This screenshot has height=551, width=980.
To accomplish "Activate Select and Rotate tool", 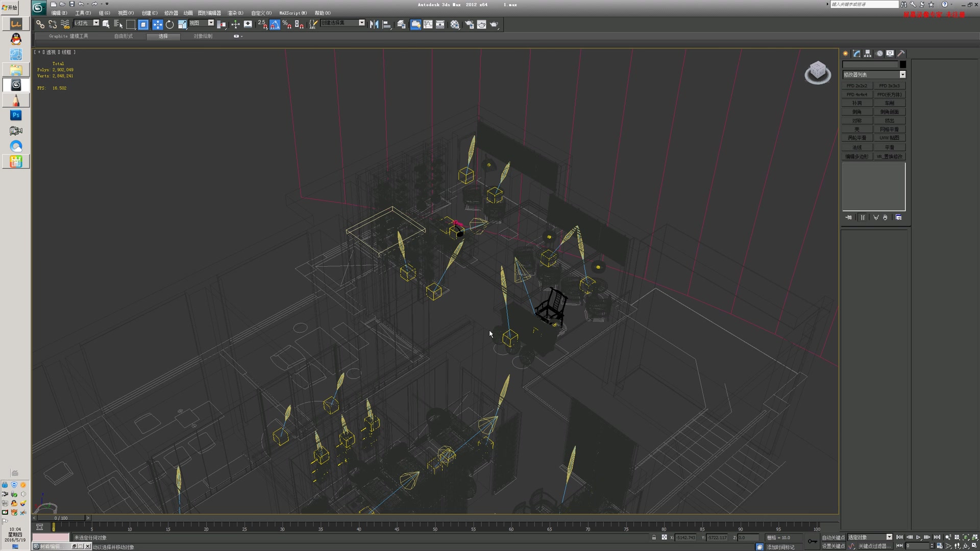I will pos(170,24).
